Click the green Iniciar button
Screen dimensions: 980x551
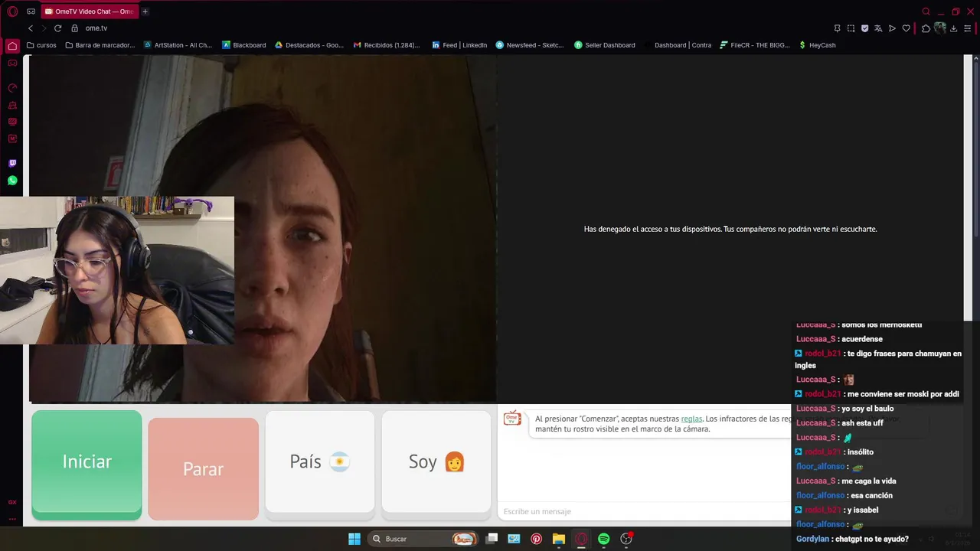(87, 464)
